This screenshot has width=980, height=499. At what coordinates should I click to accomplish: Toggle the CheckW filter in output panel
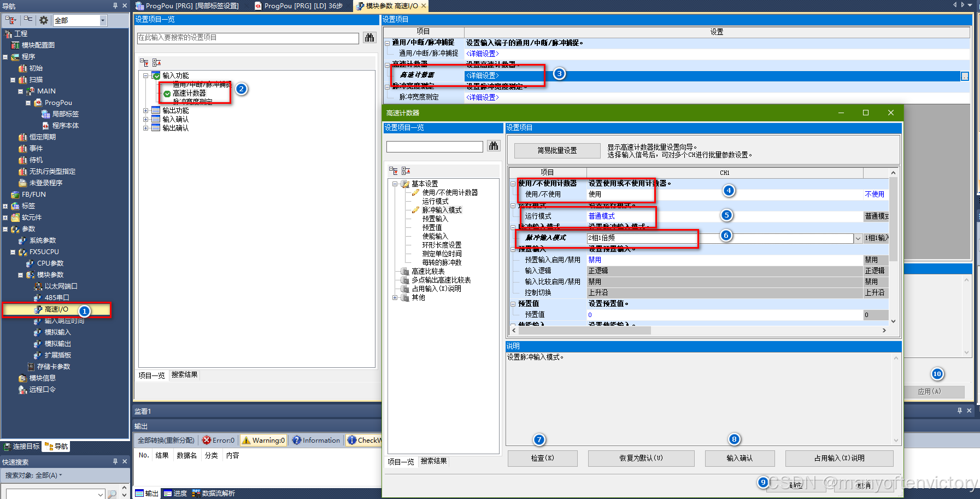(364, 441)
